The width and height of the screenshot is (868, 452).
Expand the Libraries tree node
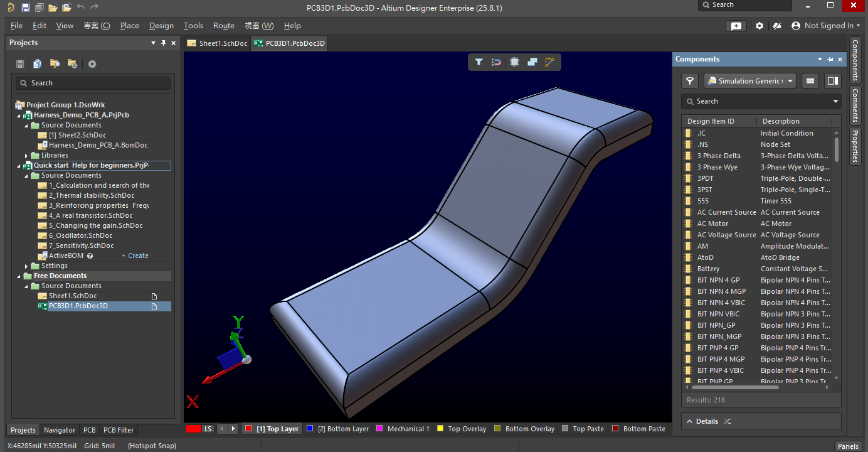point(27,155)
